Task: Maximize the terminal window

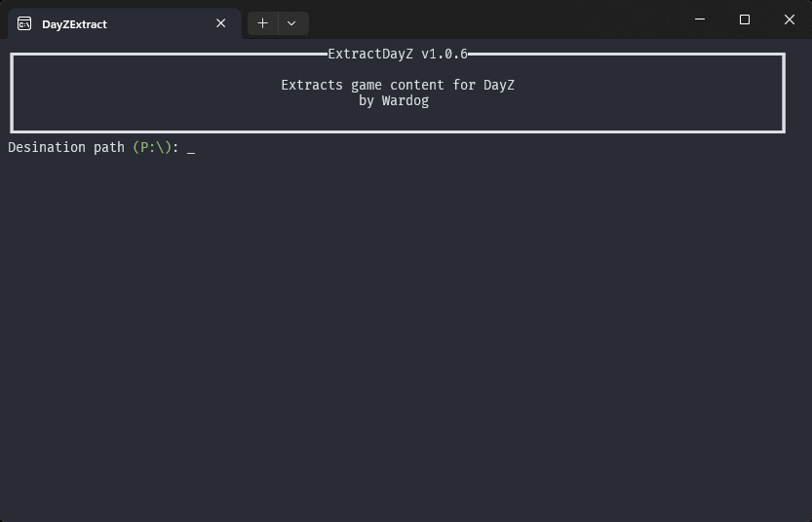Action: [745, 19]
